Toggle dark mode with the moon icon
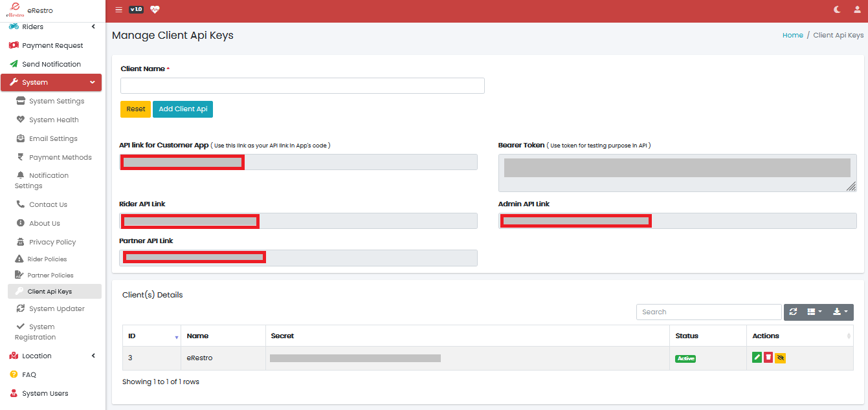This screenshot has height=410, width=868. click(x=838, y=10)
